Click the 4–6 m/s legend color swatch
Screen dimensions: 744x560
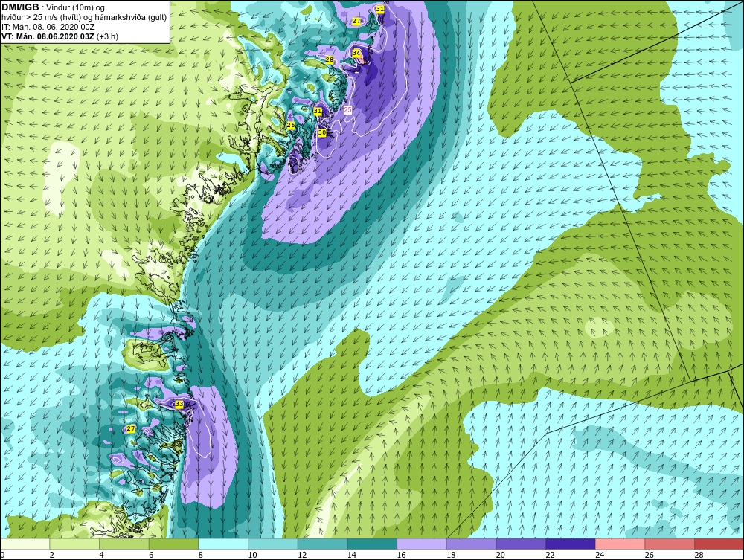pyautogui.click(x=124, y=544)
